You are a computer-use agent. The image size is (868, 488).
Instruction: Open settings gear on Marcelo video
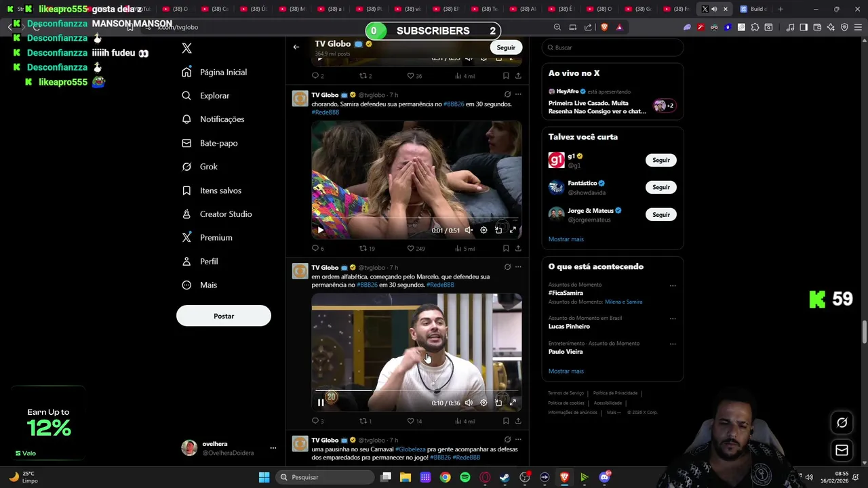484,403
